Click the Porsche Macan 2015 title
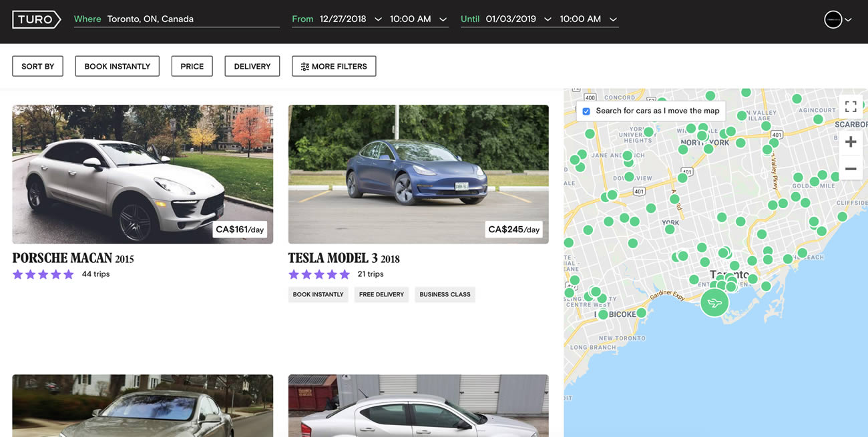 (73, 258)
